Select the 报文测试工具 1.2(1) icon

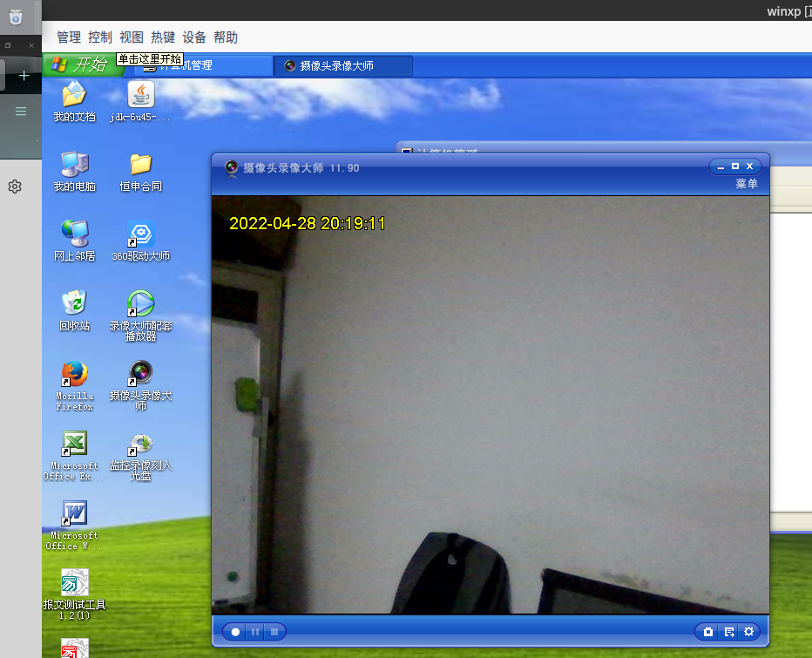(75, 594)
